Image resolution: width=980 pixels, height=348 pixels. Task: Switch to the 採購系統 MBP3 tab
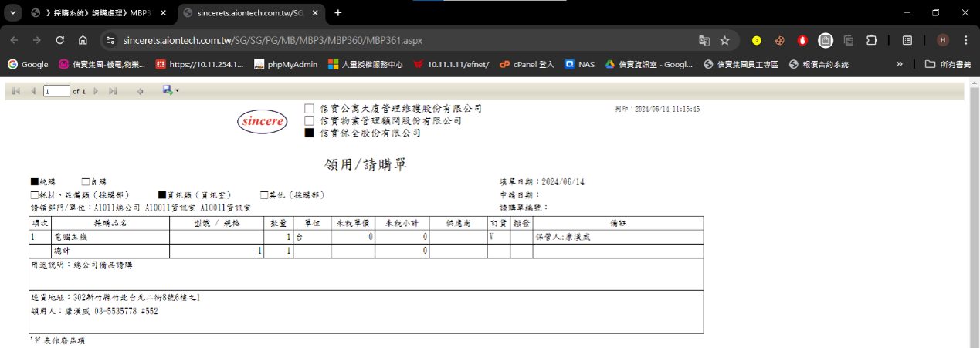coord(98,13)
